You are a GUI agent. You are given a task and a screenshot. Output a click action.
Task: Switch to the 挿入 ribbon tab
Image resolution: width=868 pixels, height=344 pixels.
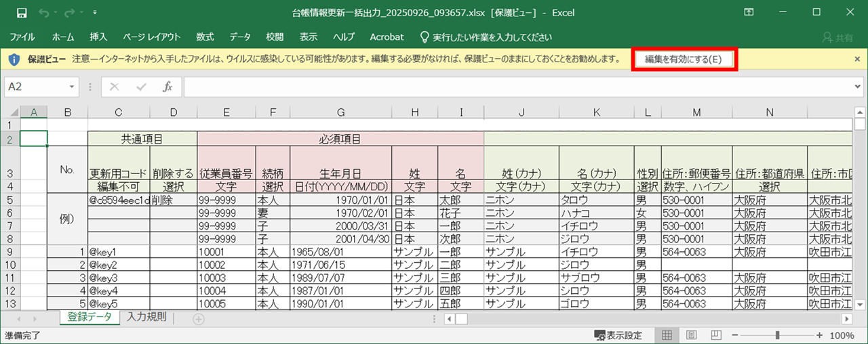(98, 37)
